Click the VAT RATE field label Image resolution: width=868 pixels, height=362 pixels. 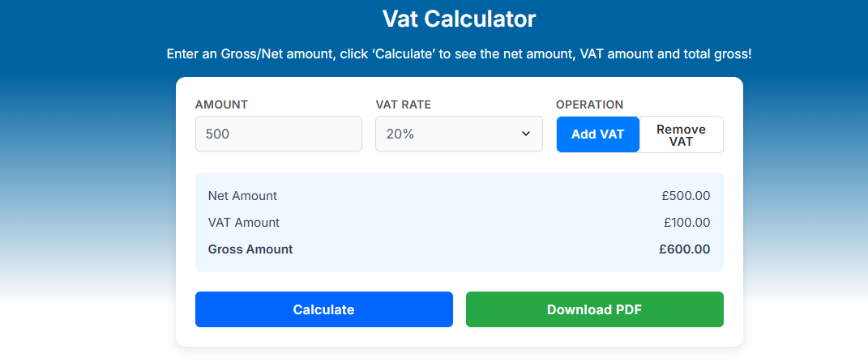(404, 104)
